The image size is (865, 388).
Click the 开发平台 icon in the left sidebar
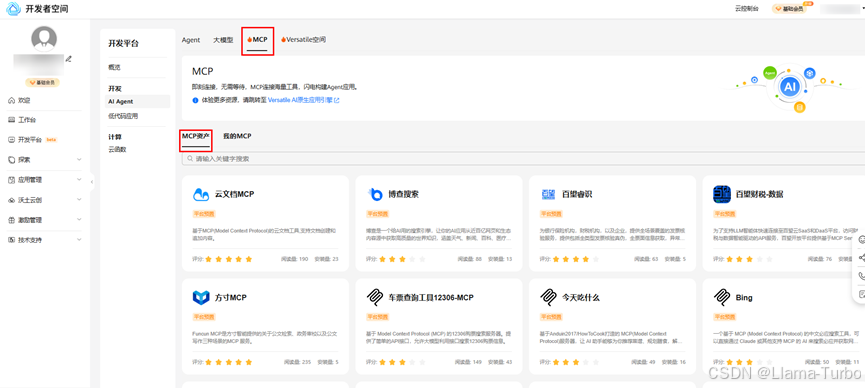coord(12,140)
